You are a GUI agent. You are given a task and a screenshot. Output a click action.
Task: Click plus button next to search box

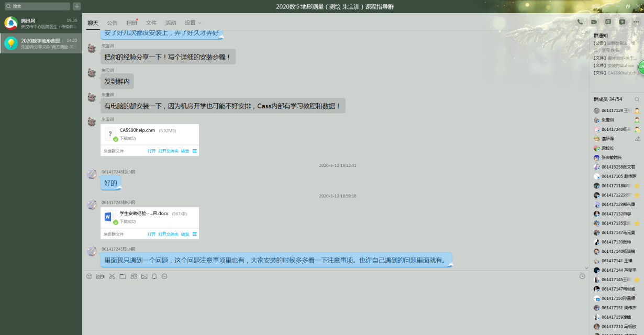(77, 6)
